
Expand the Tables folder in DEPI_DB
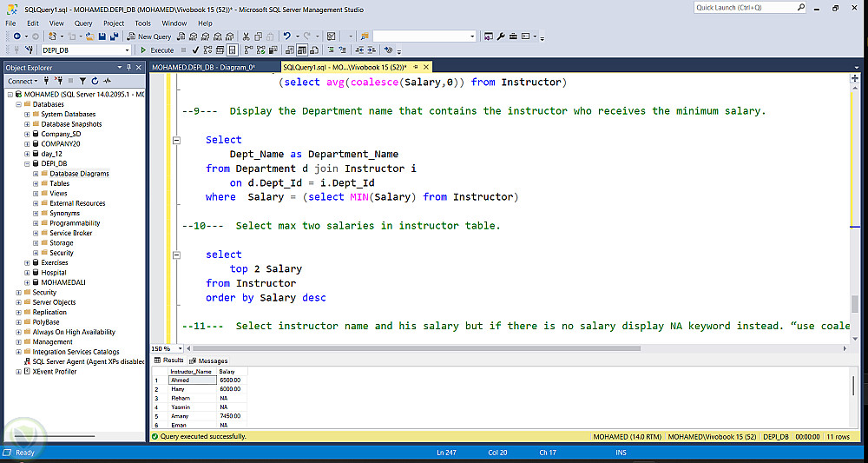click(x=36, y=183)
